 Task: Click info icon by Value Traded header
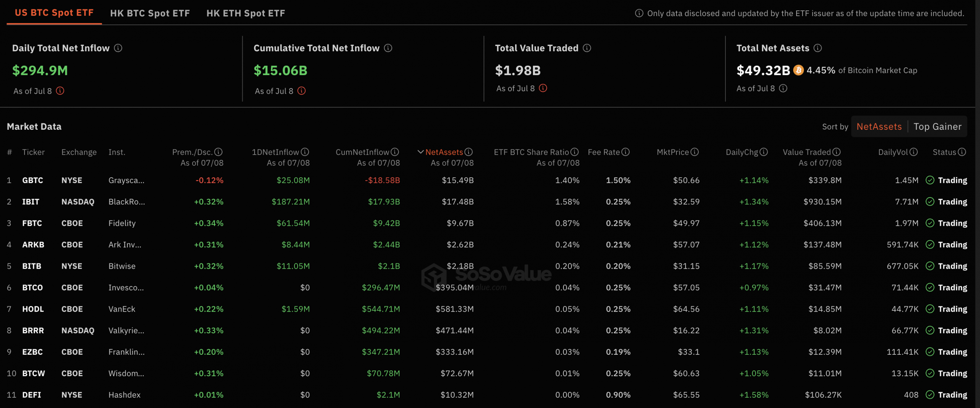[x=836, y=152]
